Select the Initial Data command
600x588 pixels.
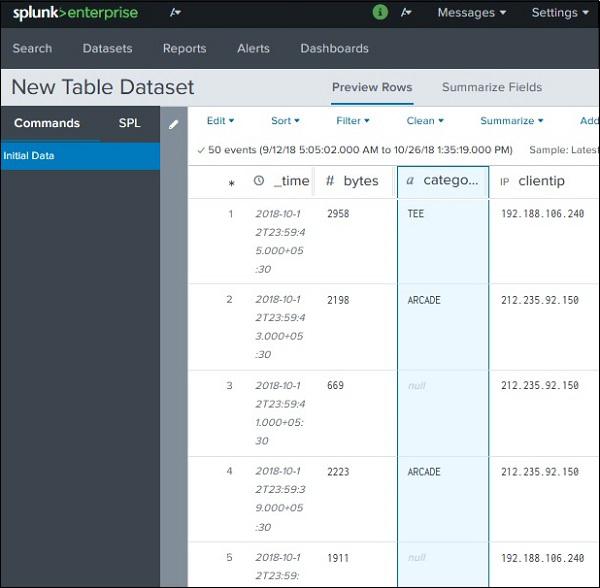[80, 156]
